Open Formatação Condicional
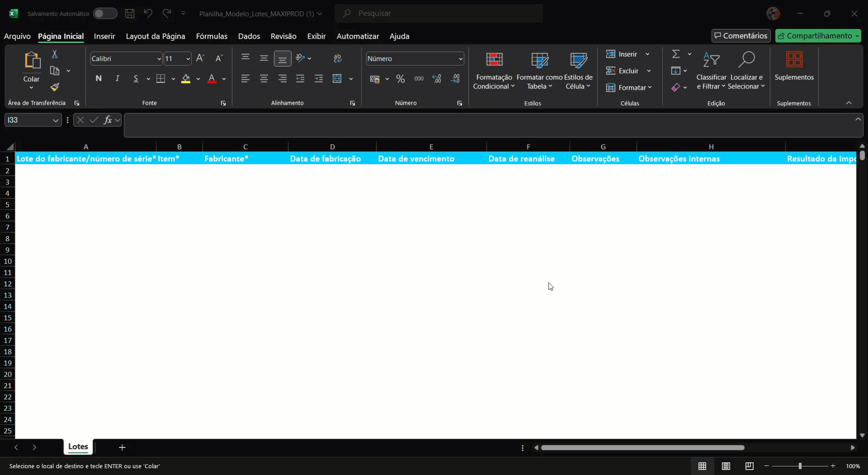Viewport: 868px width, 475px height. 494,70
